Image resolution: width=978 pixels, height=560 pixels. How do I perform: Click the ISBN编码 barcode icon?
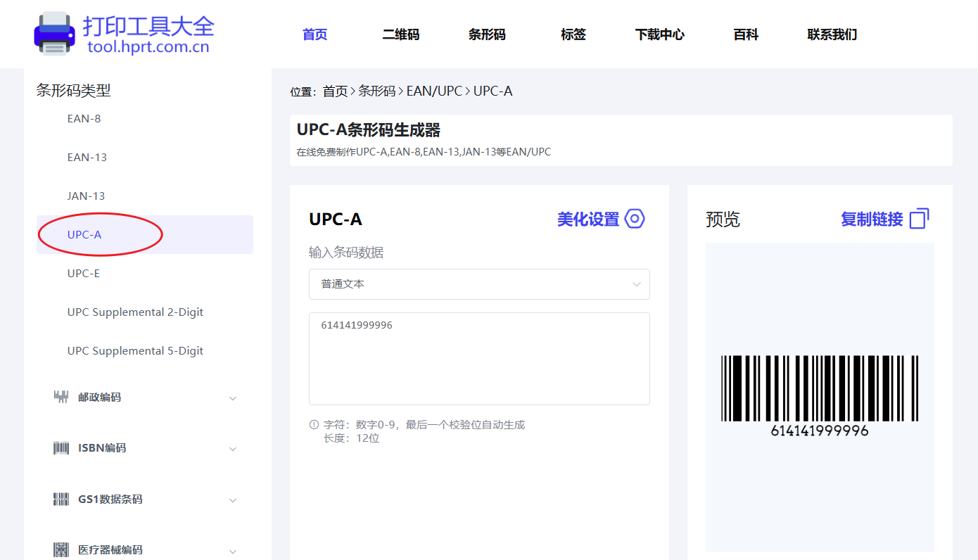click(61, 448)
